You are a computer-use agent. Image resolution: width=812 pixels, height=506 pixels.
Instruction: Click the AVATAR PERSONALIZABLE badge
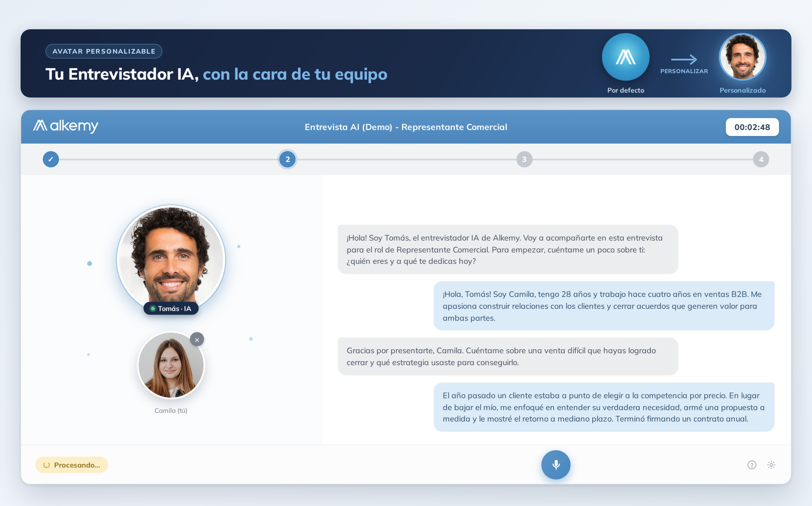point(104,51)
